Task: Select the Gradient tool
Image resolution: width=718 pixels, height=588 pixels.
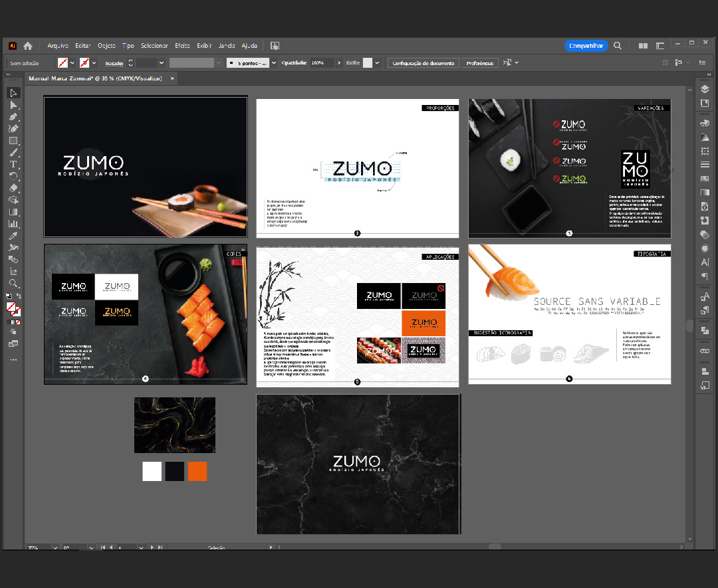Action: click(13, 212)
